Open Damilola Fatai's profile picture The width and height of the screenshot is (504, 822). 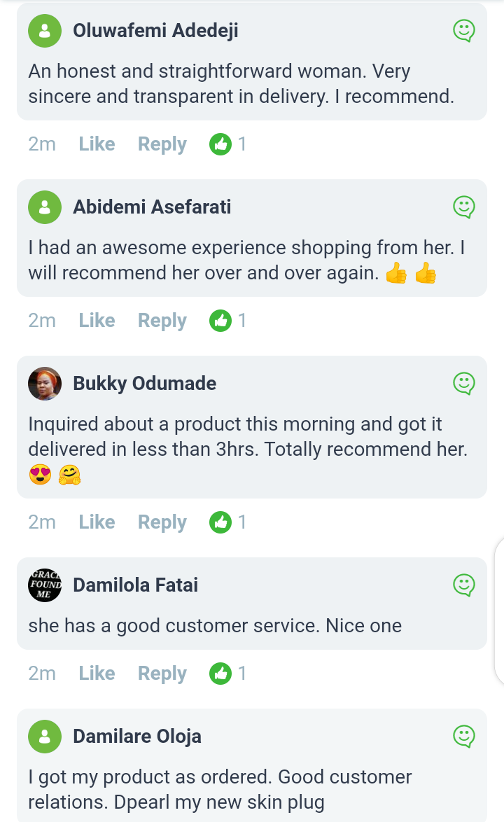click(45, 585)
